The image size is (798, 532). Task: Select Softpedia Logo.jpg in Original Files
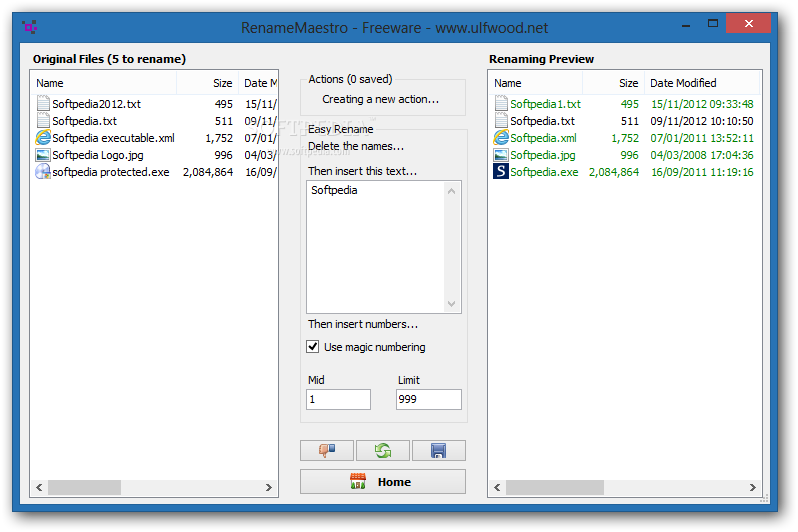tap(98, 155)
